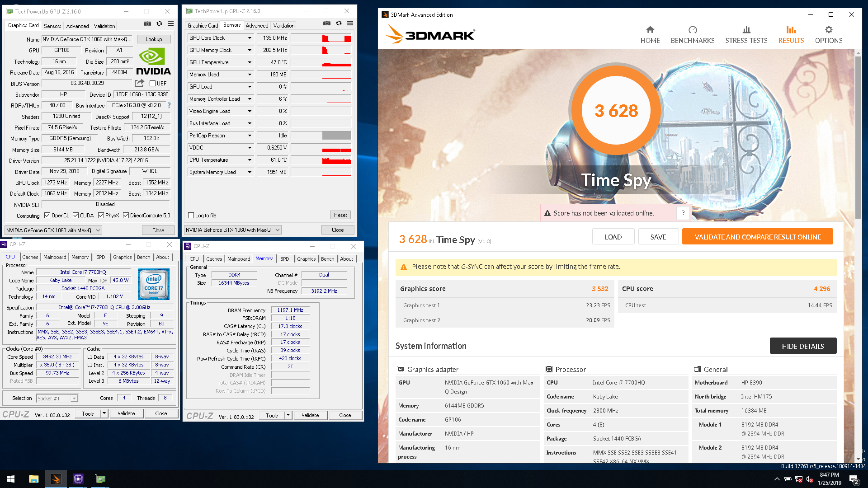868x488 pixels.
Task: Click GPU Temperature sensor graph
Action: [321, 62]
